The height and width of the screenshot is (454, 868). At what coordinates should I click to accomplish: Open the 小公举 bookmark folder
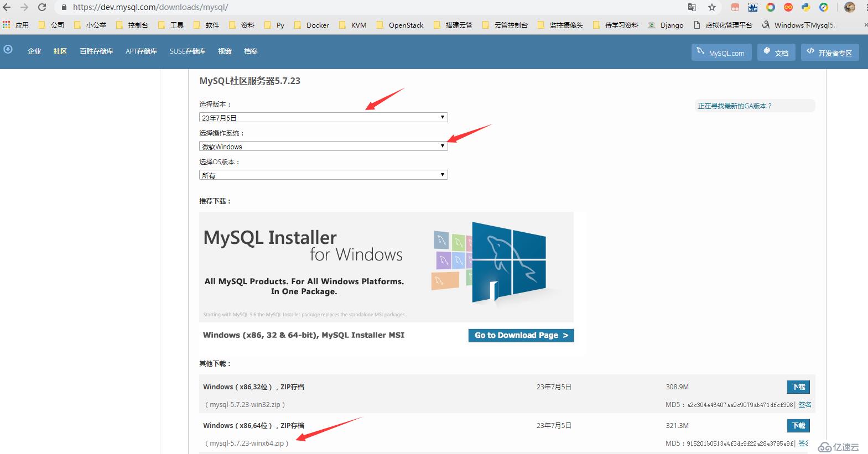(90, 25)
